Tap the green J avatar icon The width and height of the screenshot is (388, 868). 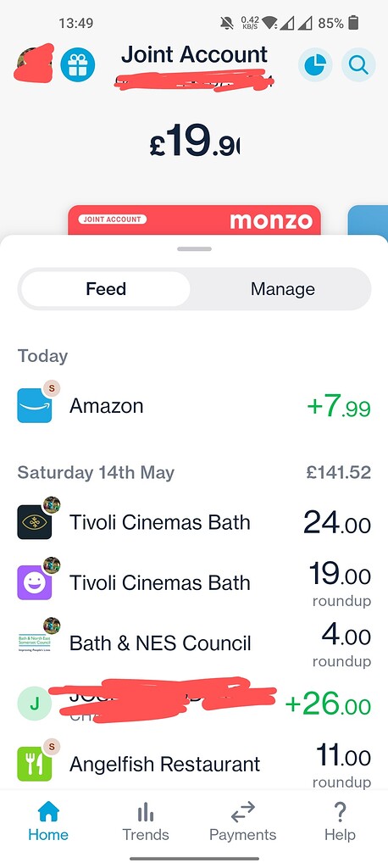point(35,704)
